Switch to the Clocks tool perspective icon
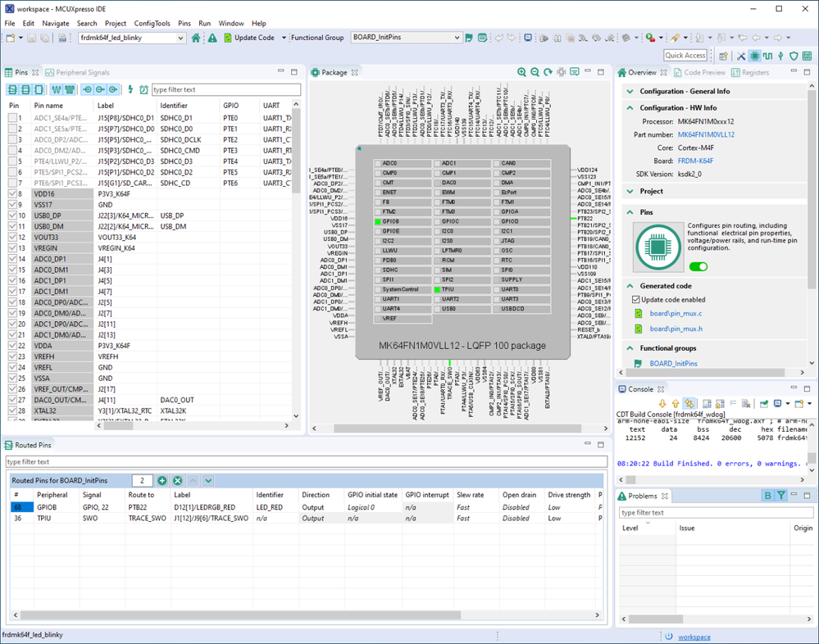The height and width of the screenshot is (644, 819). [x=767, y=56]
